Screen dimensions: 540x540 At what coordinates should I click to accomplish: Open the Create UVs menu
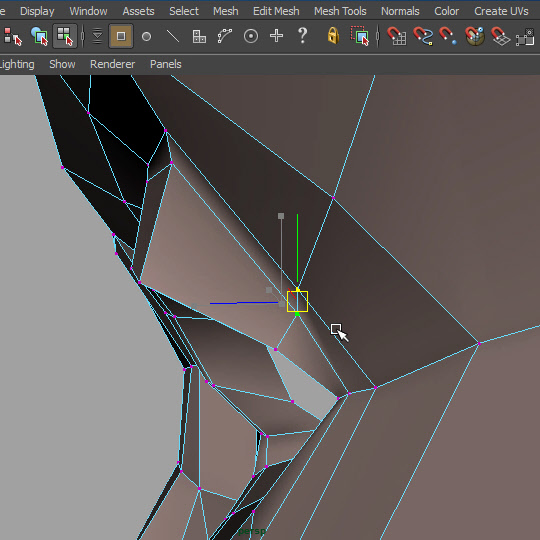pos(501,11)
